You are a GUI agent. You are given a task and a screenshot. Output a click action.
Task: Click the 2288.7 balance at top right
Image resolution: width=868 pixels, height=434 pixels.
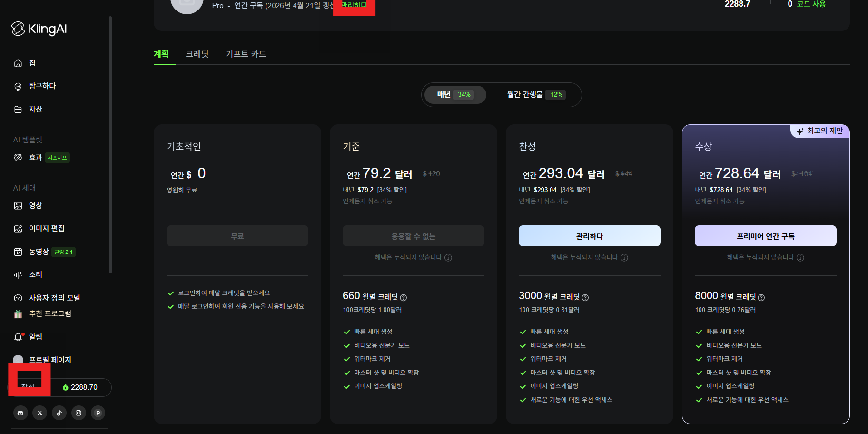[x=737, y=4]
